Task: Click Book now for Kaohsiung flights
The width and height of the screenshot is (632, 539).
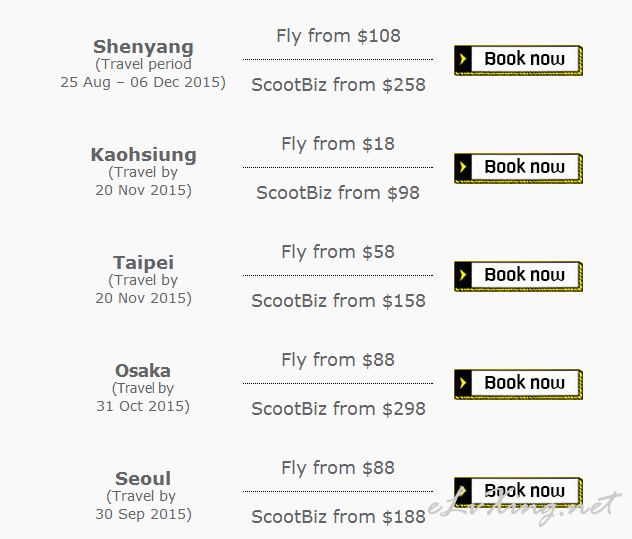Action: 518,168
